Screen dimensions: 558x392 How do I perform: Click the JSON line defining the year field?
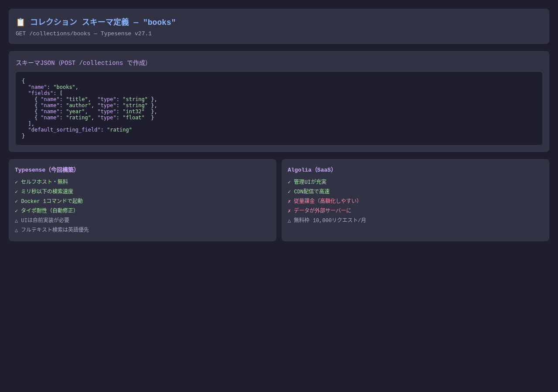pyautogui.click(x=96, y=112)
